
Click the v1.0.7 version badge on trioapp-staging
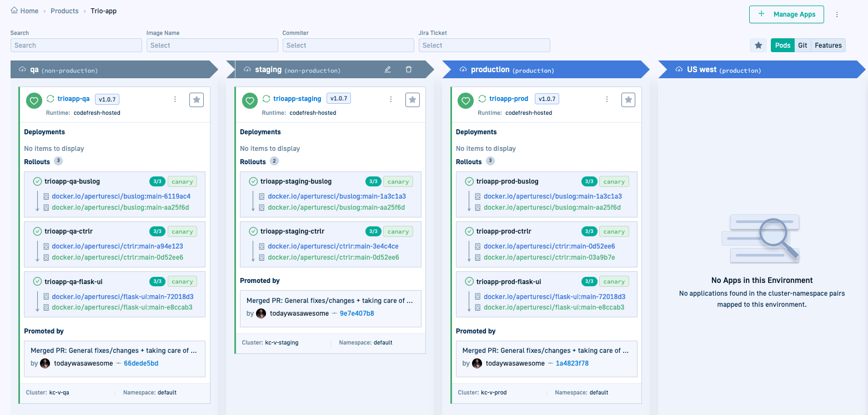pos(338,99)
